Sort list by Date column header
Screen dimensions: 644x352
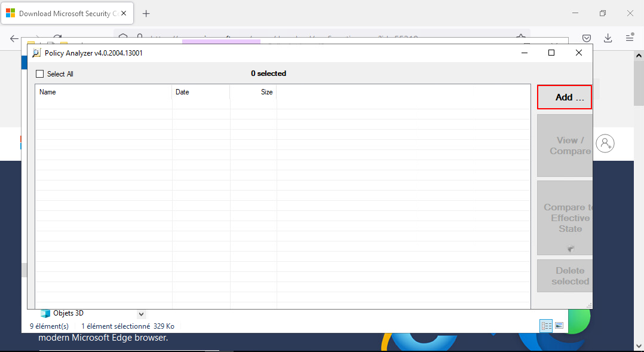tap(201, 92)
